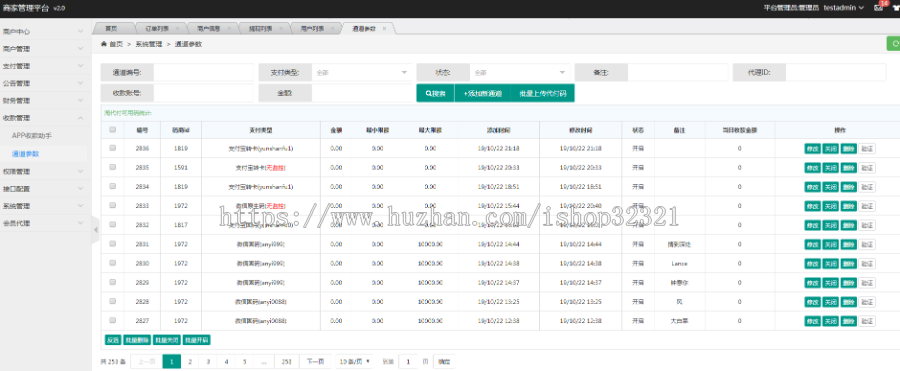Screen dimensions: 900x371
Task: Click the home icon in breadcrumb
Action: pos(104,44)
